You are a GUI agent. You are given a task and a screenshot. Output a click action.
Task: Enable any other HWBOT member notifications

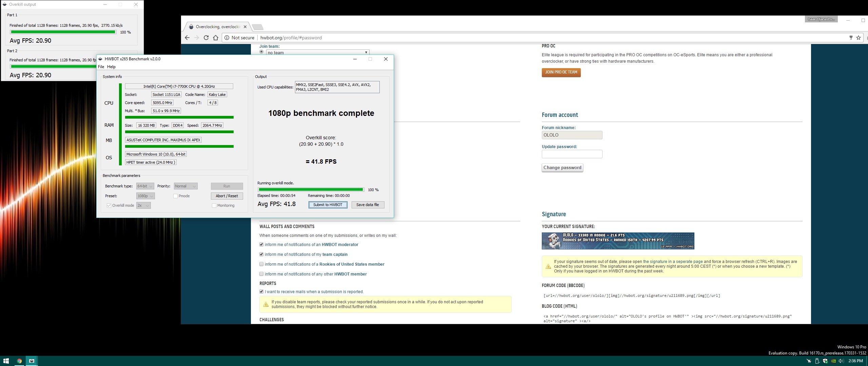coord(261,274)
